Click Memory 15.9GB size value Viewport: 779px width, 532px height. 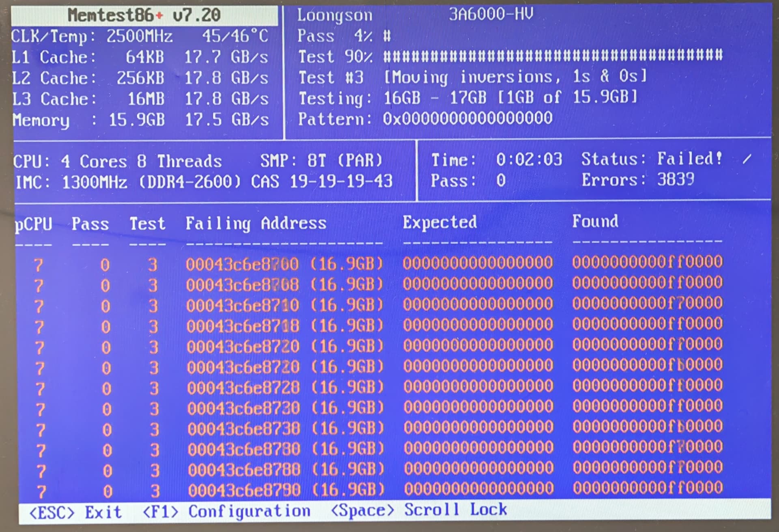pyautogui.click(x=136, y=120)
